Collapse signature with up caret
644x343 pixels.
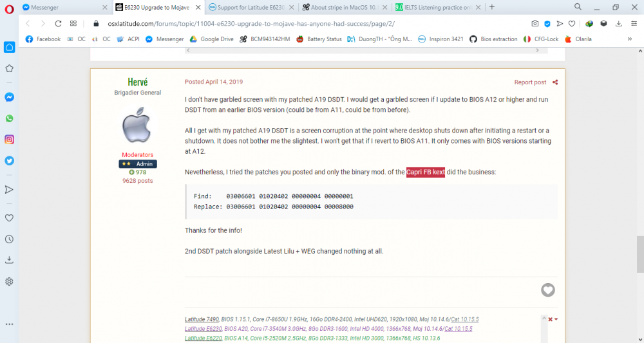544,319
